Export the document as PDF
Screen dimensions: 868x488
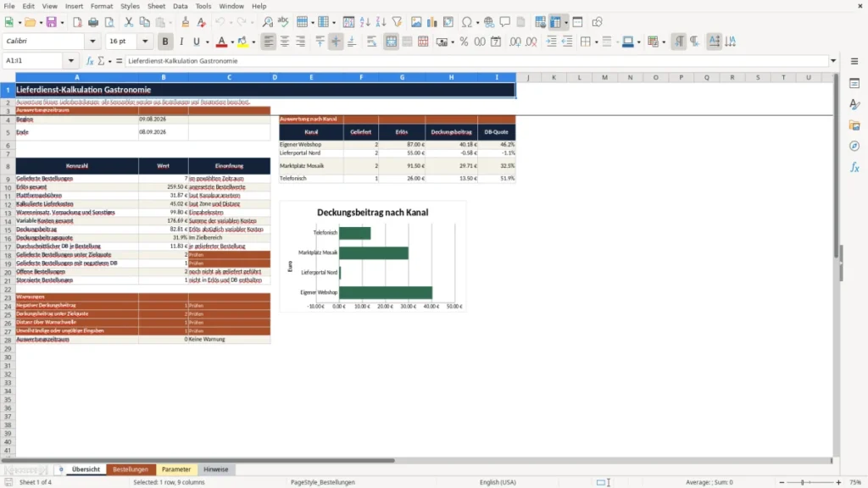(77, 22)
